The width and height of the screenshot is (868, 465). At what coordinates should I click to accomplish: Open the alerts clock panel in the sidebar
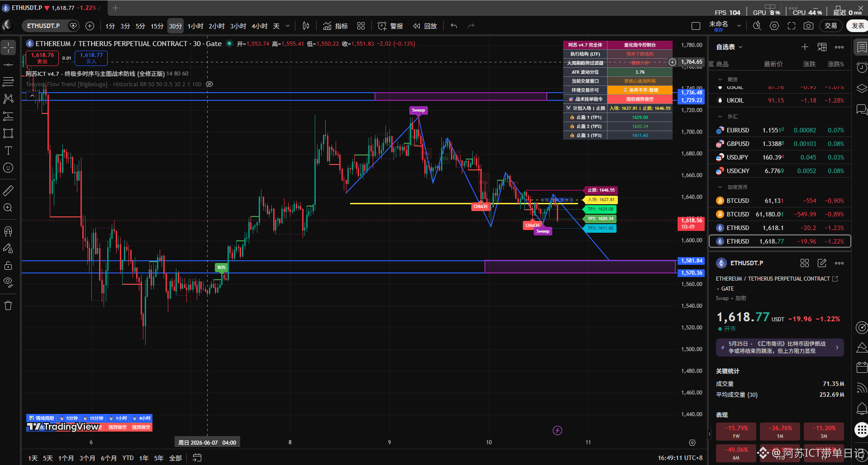pyautogui.click(x=862, y=68)
